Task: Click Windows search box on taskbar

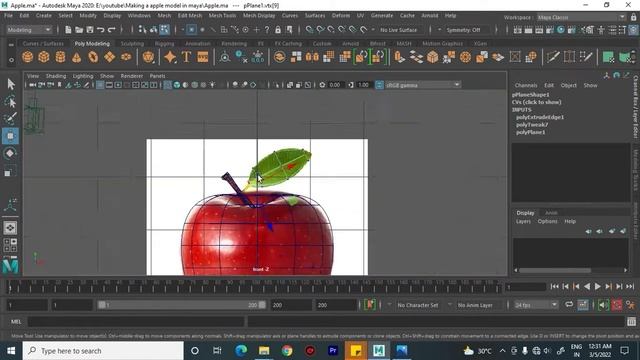Action: point(103,351)
